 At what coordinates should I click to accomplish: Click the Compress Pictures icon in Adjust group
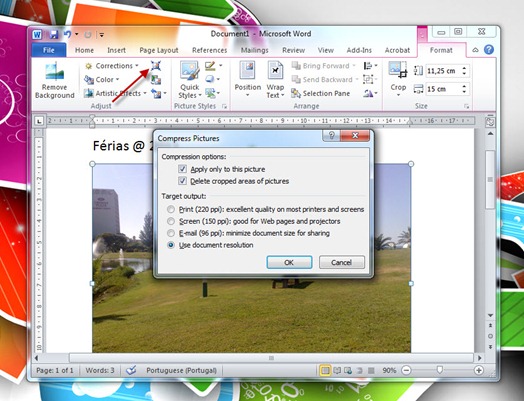[x=156, y=65]
